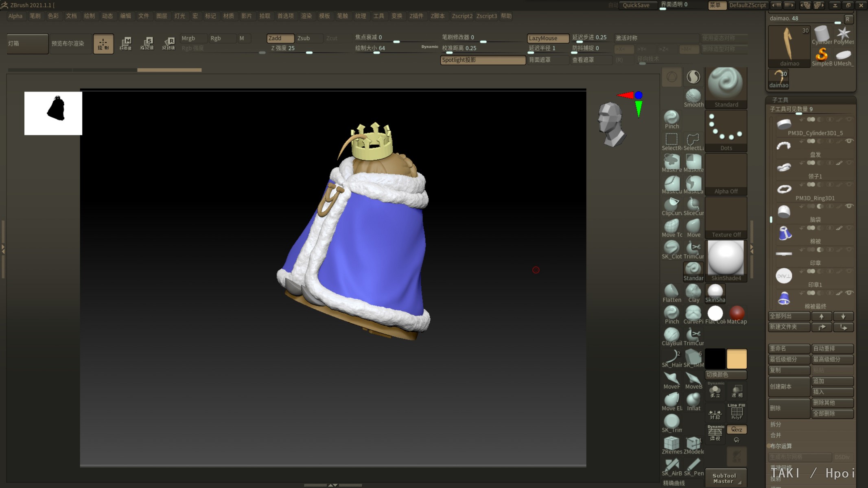The image size is (868, 488).
Task: Open the Alpha menu
Action: (15, 16)
